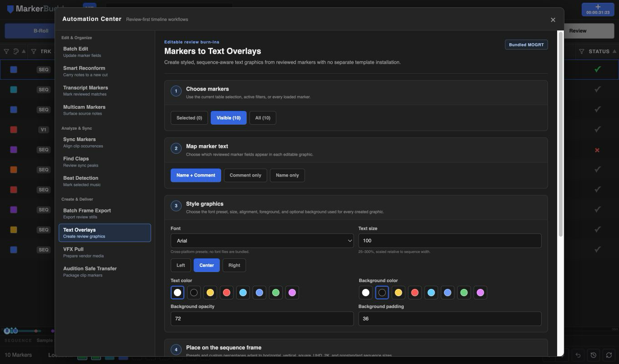The height and width of the screenshot is (364, 619).
Task: Open Batch Frame Export in the sidebar
Action: coord(105,213)
